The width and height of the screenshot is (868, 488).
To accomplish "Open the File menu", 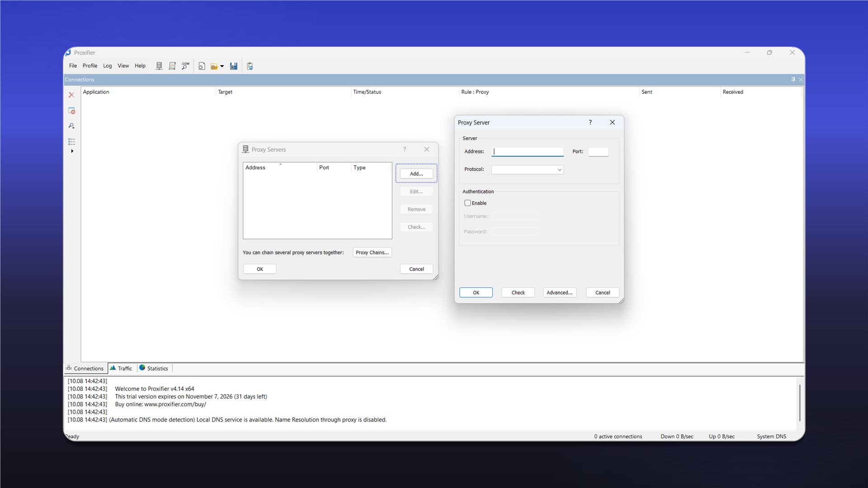I will click(73, 66).
